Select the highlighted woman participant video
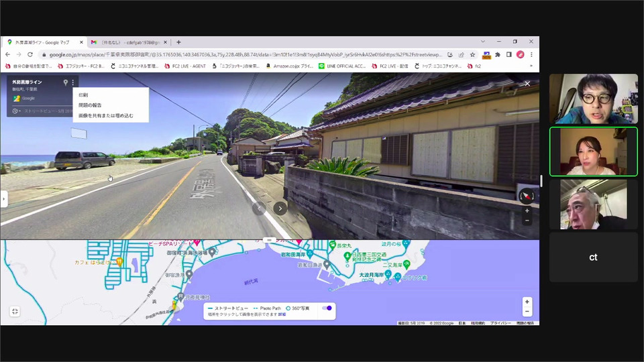 click(x=594, y=152)
